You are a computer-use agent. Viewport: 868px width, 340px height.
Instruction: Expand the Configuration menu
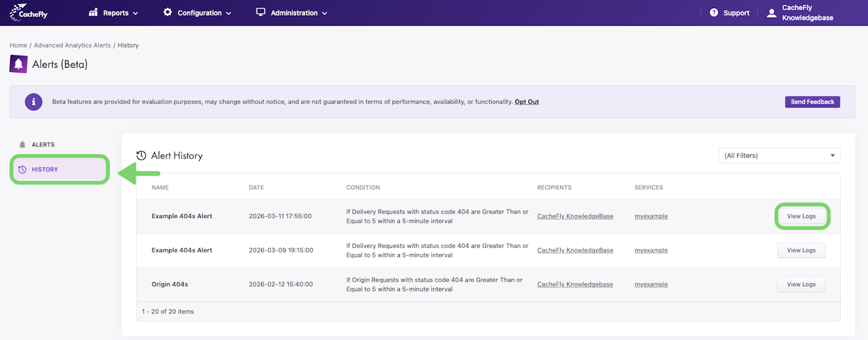tap(197, 13)
